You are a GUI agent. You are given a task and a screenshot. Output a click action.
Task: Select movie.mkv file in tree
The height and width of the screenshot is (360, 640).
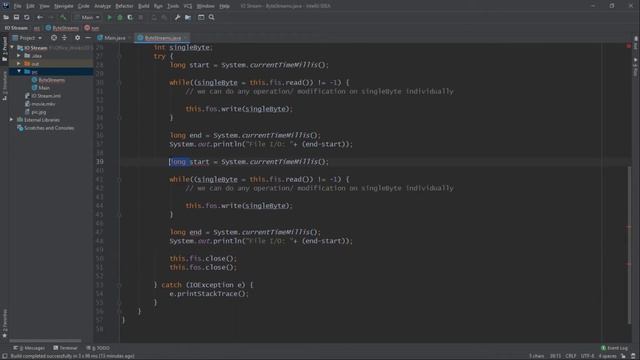tap(40, 104)
